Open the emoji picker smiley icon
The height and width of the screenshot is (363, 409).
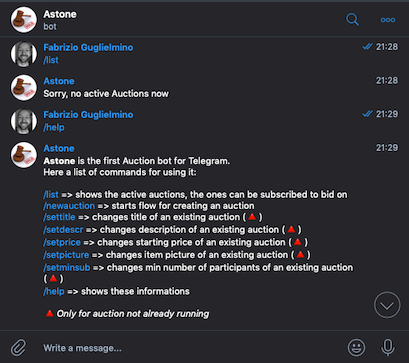[x=356, y=348]
